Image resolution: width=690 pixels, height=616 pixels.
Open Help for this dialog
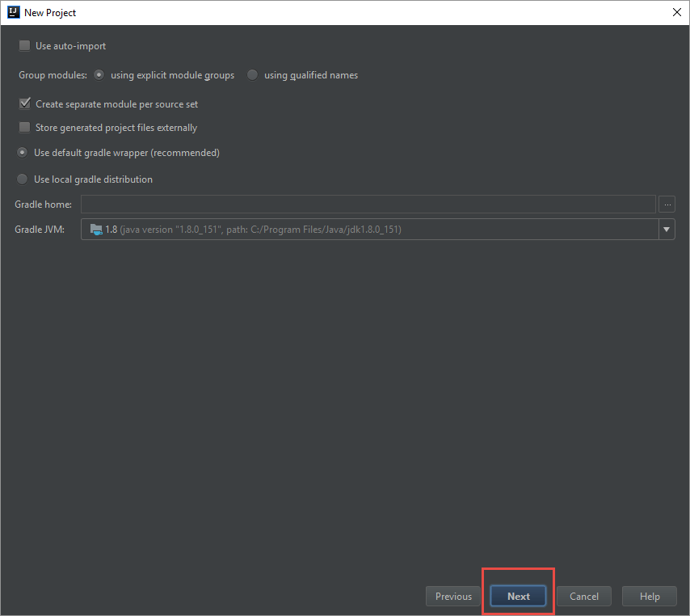649,596
